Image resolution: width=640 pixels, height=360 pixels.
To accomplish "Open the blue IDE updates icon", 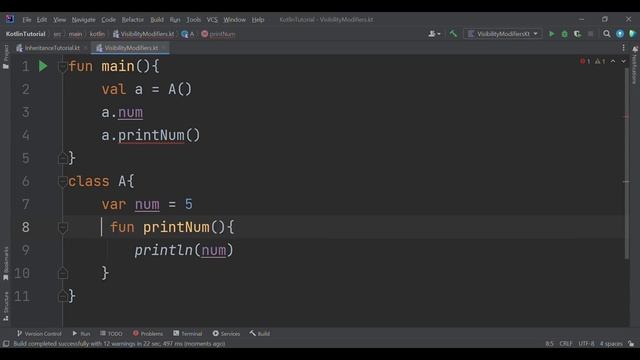I will tap(620, 34).
